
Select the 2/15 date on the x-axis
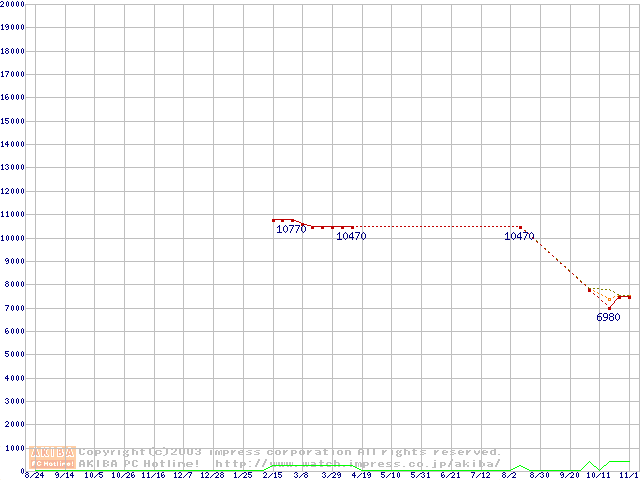point(272,476)
